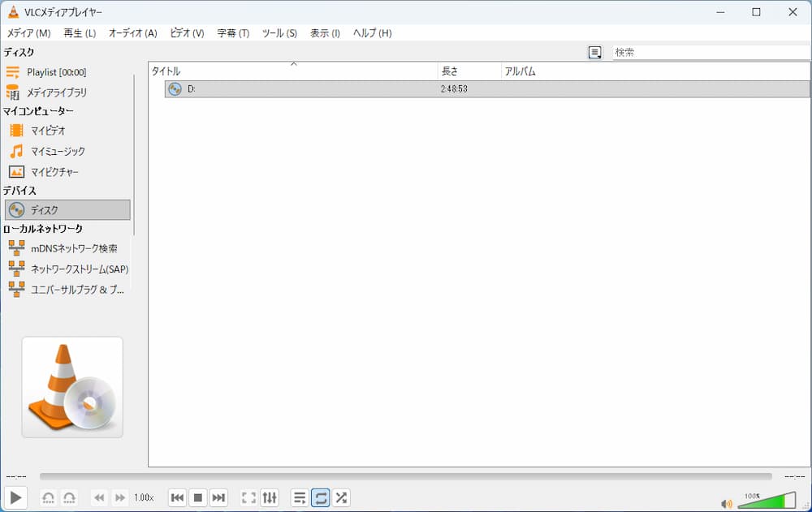Toggle the loop repeat mode button
This screenshot has width=812, height=512.
(321, 498)
